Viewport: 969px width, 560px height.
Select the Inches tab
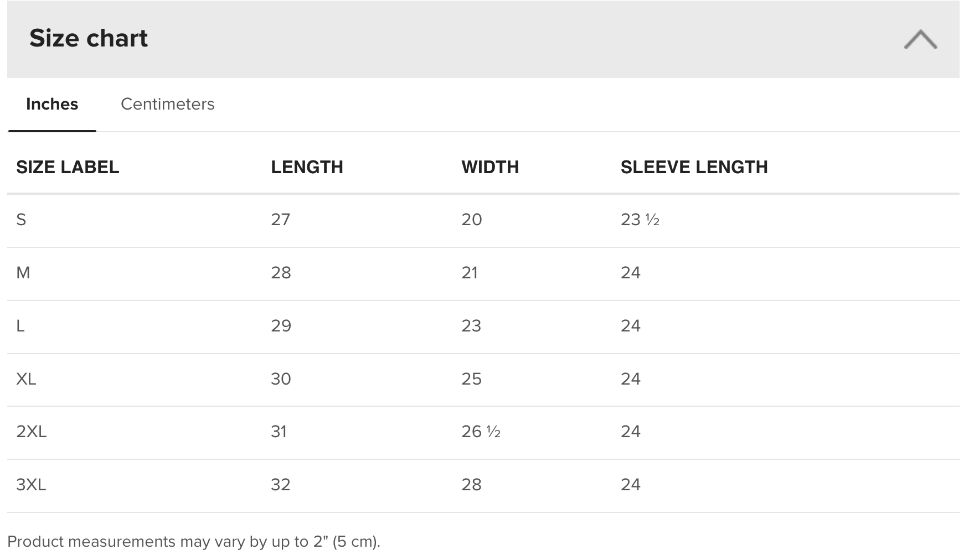(x=52, y=104)
